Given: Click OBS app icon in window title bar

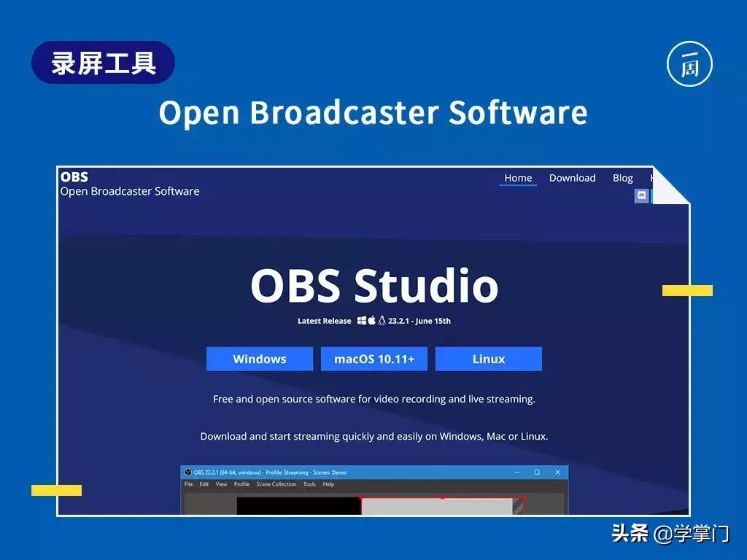Looking at the screenshot, I should pos(187,472).
